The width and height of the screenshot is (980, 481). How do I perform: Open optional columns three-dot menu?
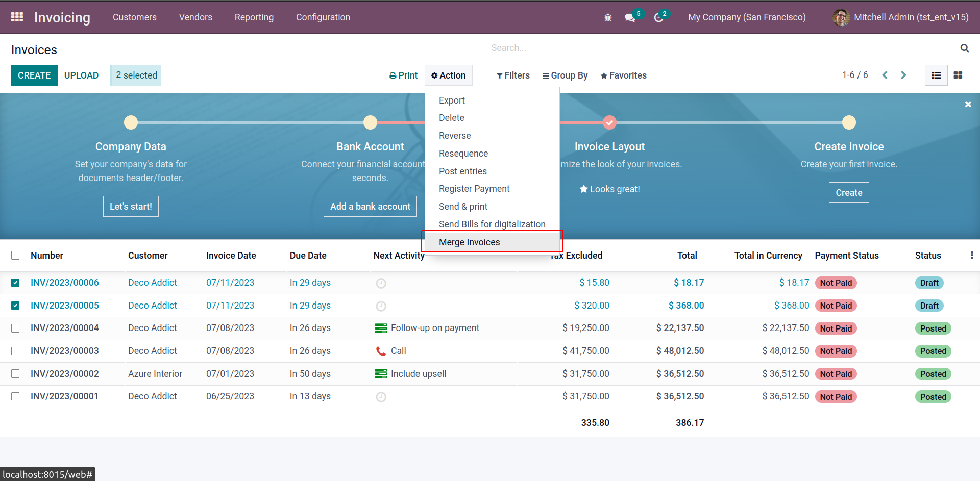[971, 255]
